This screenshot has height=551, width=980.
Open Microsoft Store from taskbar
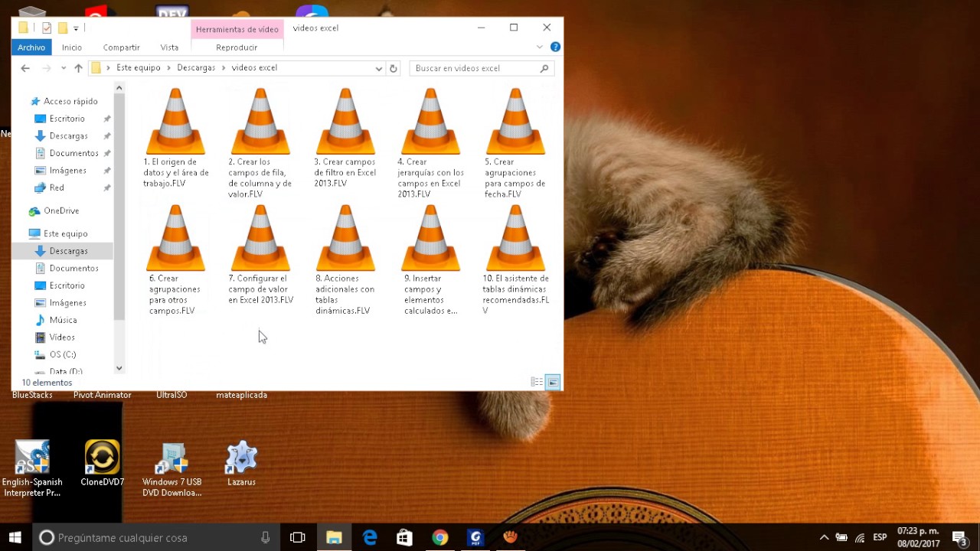tap(404, 538)
